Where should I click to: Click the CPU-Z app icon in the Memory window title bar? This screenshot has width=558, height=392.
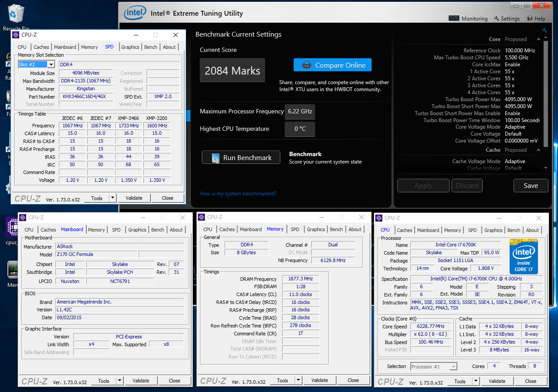tap(202, 217)
